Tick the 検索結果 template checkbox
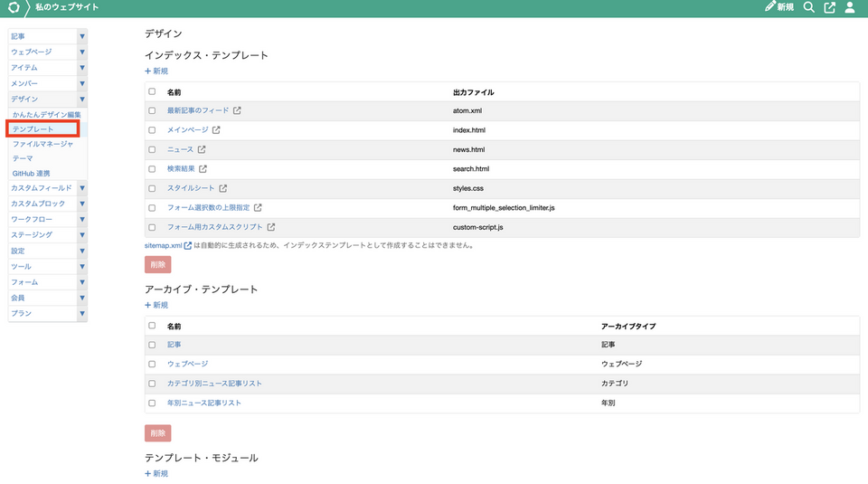This screenshot has width=868, height=484. (152, 169)
